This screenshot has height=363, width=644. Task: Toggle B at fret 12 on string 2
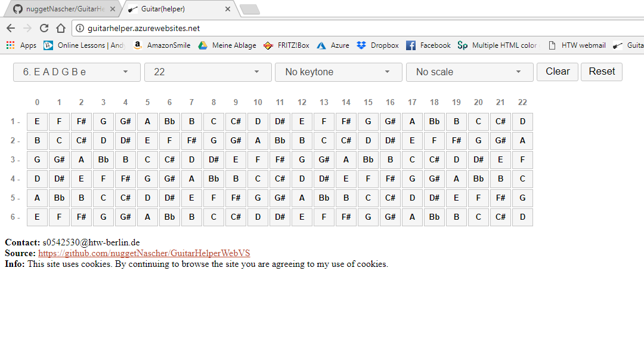(x=302, y=140)
